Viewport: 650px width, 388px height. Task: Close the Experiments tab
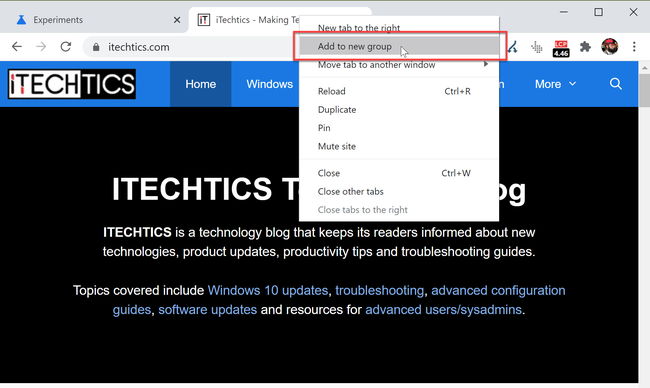point(177,20)
